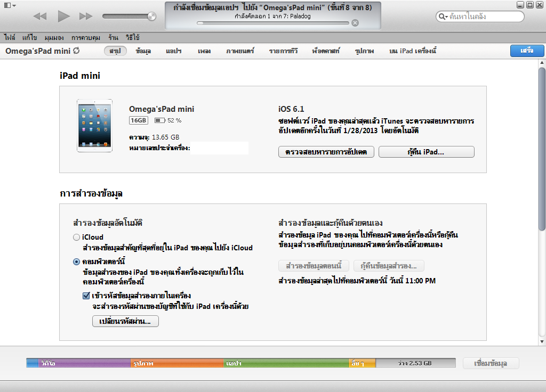Click the sync progress bar
Image resolution: width=546 pixels, height=392 pixels.
click(272, 23)
